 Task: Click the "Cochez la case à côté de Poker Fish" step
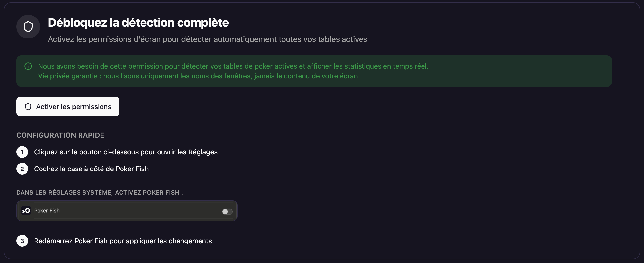pos(91,169)
